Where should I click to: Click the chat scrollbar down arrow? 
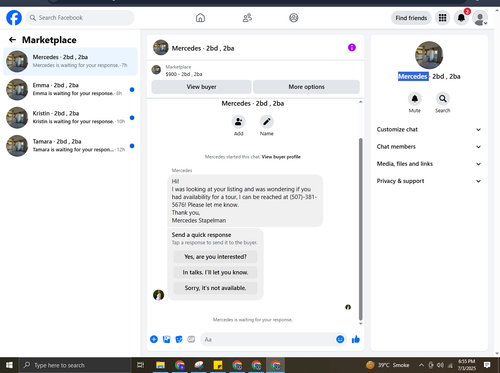[x=360, y=323]
